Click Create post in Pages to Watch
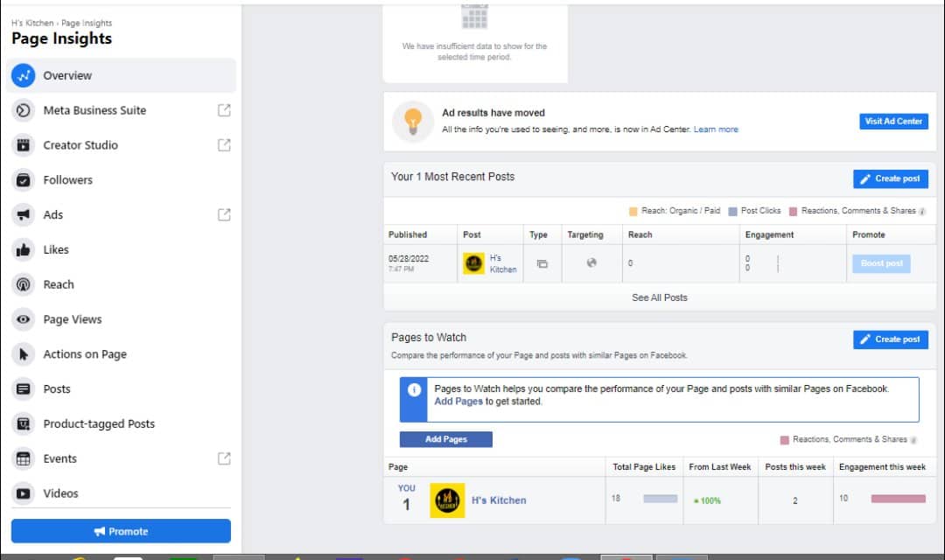The height and width of the screenshot is (560, 945). (890, 339)
